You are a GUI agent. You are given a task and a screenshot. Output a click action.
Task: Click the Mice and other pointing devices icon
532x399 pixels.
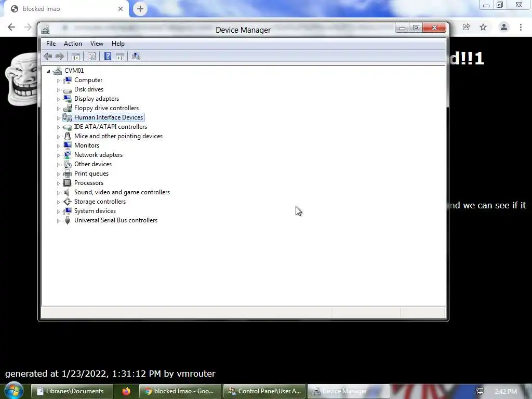pyautogui.click(x=68, y=136)
